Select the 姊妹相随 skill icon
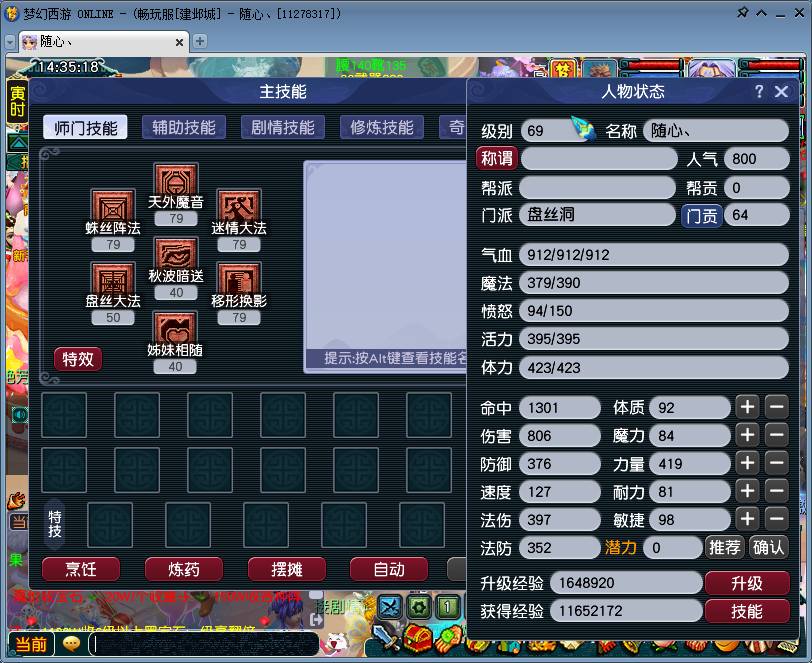 175,327
